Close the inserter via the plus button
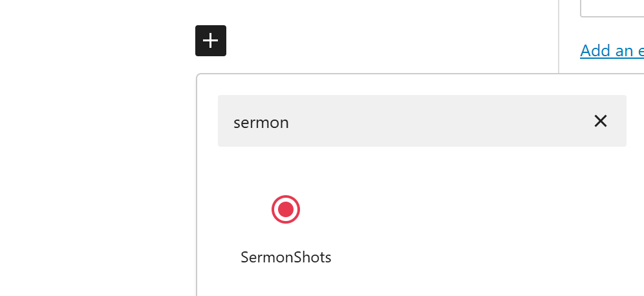This screenshot has width=644, height=296. 211,41
